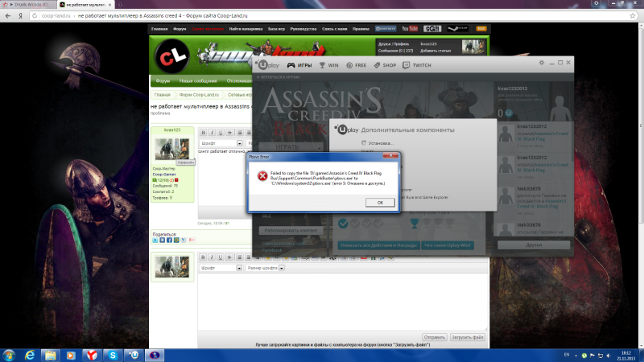Screen dimensions: 644x362
Task: Click the Coop-Land CL logo
Action: [172, 56]
